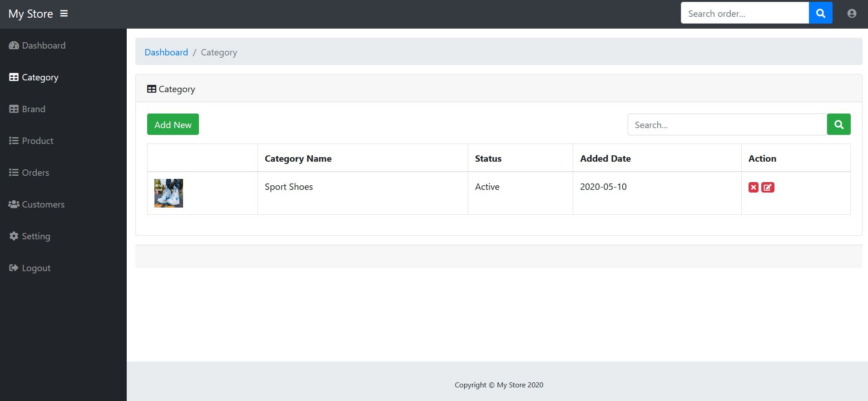Click the Customers group icon in sidebar
868x401 pixels.
point(14,204)
